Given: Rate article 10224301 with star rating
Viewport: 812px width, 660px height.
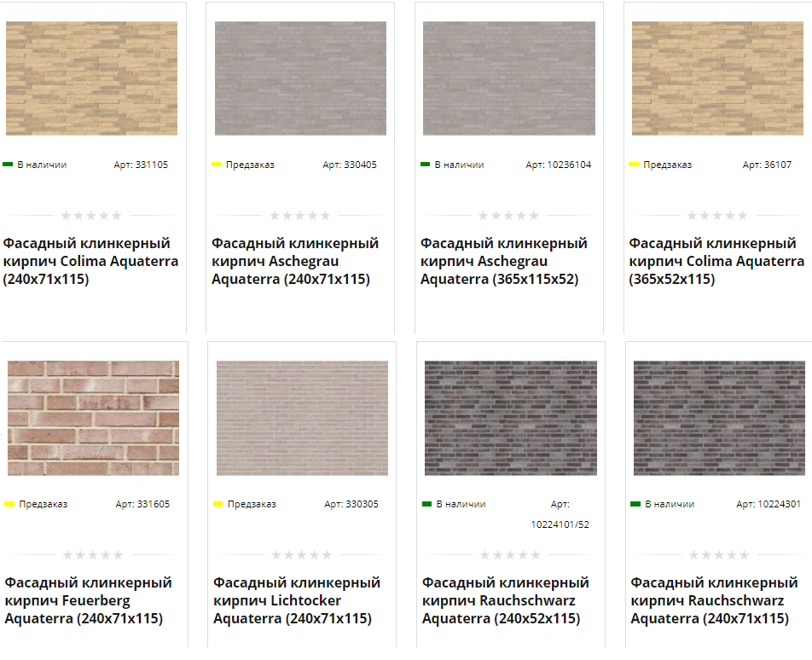Looking at the screenshot, I should pos(719,555).
